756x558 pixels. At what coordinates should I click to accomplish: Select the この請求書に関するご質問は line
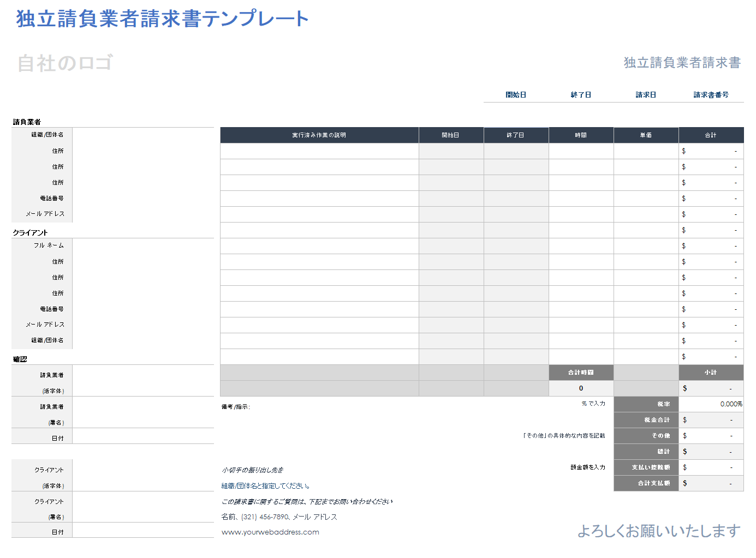(x=307, y=502)
